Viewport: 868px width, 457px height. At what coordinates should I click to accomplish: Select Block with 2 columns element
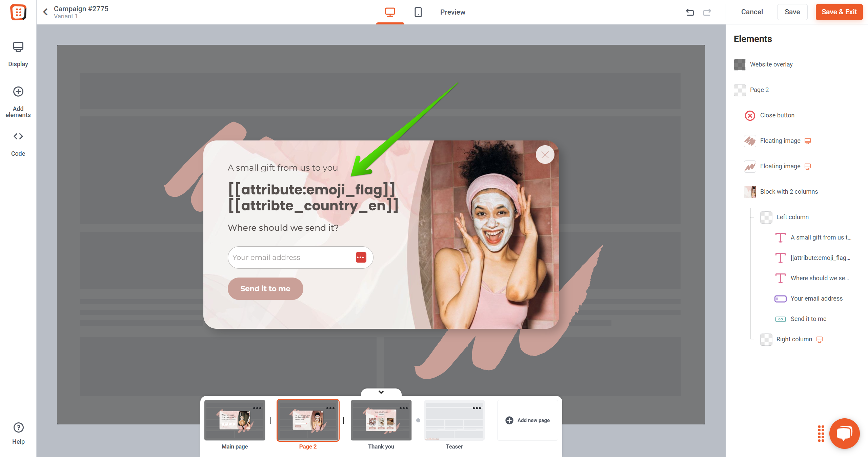tap(781, 192)
